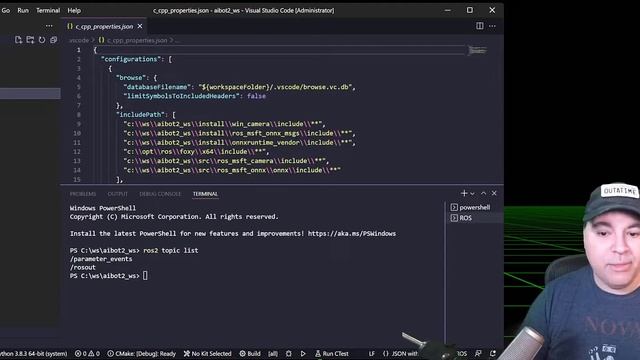Select the c_cpp_properties.json editor tab
Screen dimensions: 640x360
click(x=104, y=26)
